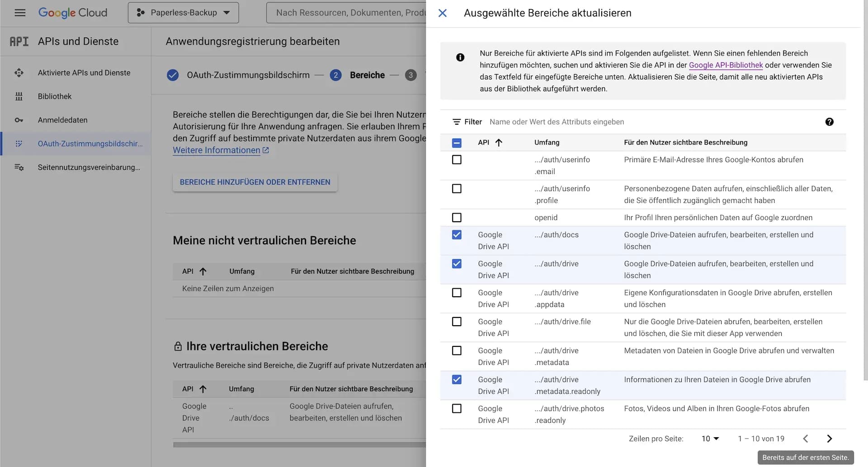Viewport: 868px width, 467px height.
Task: Check the drive.file scope checkbox
Action: [x=457, y=322]
